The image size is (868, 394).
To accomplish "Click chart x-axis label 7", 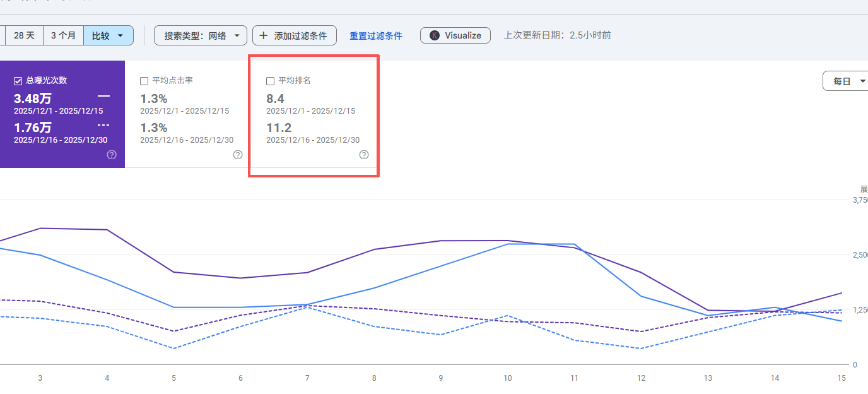I will tap(307, 378).
